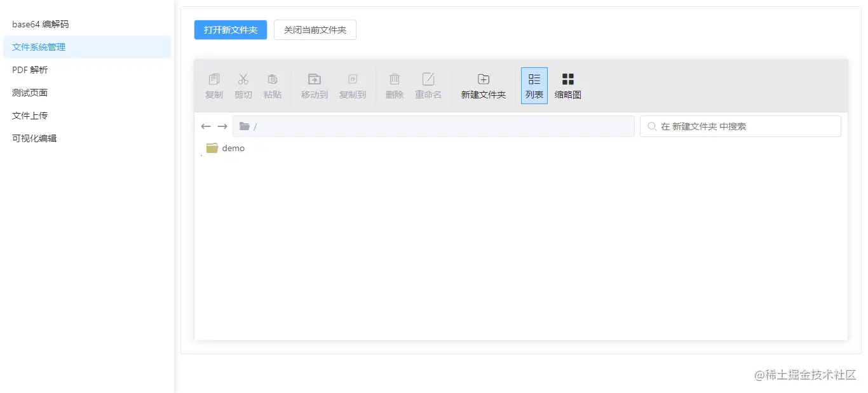Click the 复制 (copy) toolbar icon

click(x=214, y=79)
